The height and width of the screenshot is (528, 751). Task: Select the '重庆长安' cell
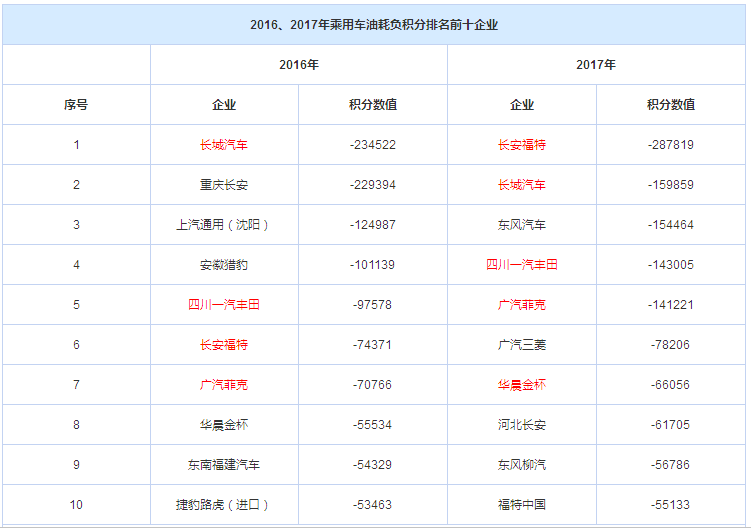224,184
